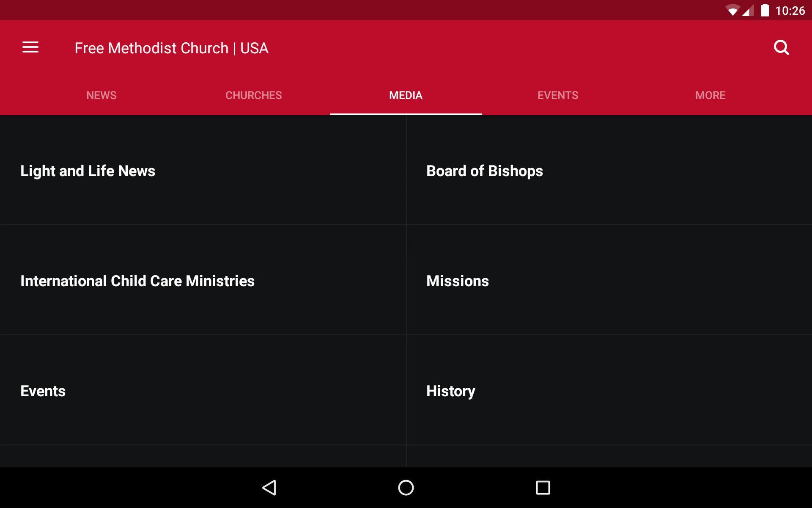Open the More tab
This screenshot has height=508, width=812.
710,95
